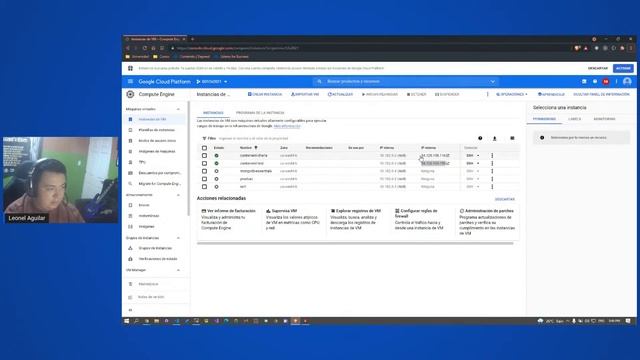This screenshot has height=360, width=640.
Task: Select the Labels tab in info panel
Action: [574, 119]
